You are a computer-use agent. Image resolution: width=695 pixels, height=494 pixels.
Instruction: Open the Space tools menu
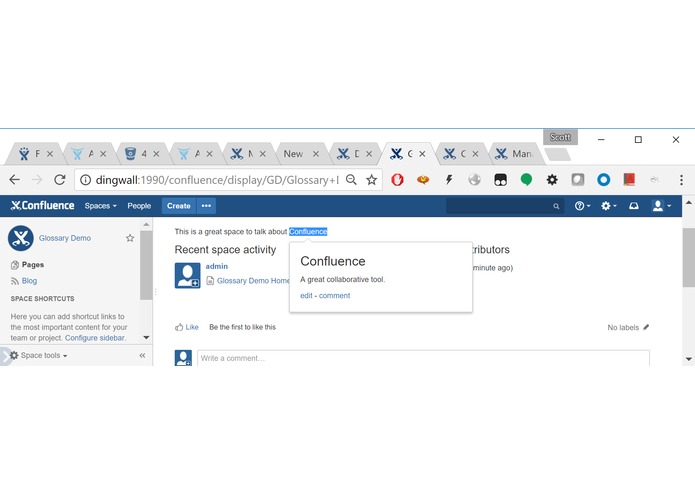pos(39,355)
